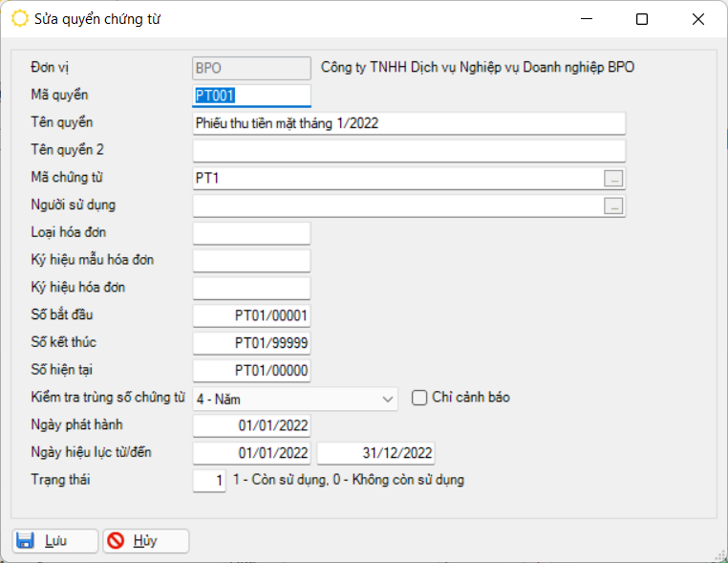Viewport: 728px width, 563px height.
Task: Click the Số kết thúc field PT01/99999
Action: point(252,343)
